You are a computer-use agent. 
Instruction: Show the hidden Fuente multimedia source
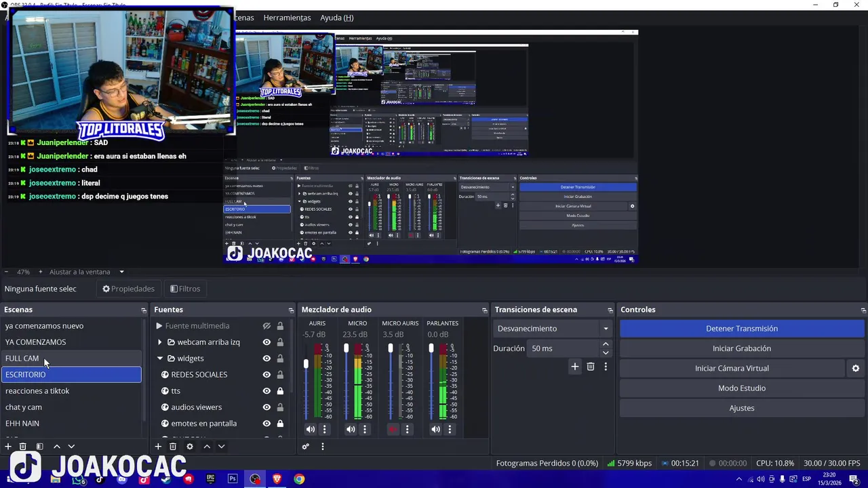click(x=267, y=326)
